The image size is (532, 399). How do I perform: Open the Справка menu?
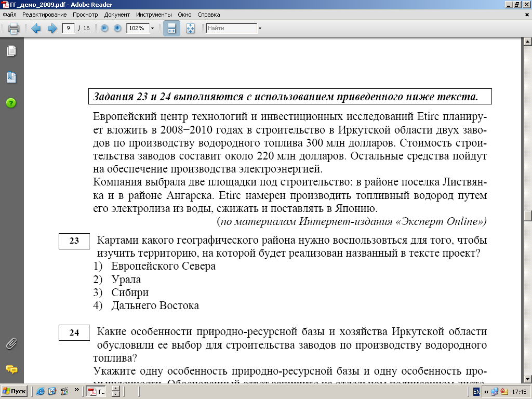tap(209, 15)
